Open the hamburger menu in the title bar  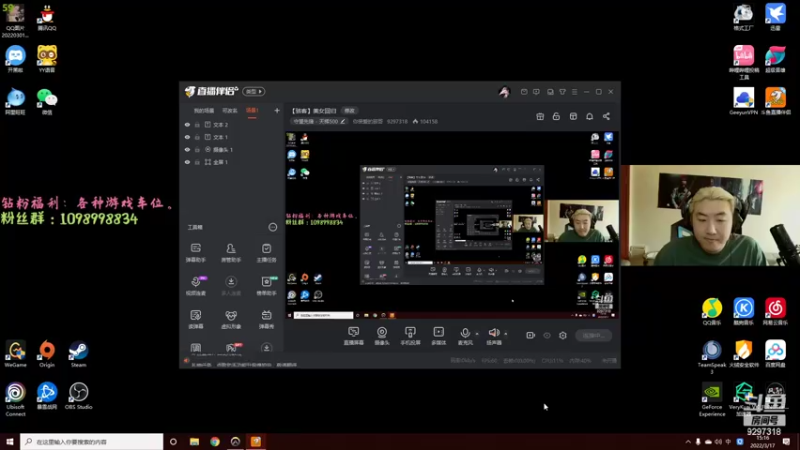(x=574, y=92)
